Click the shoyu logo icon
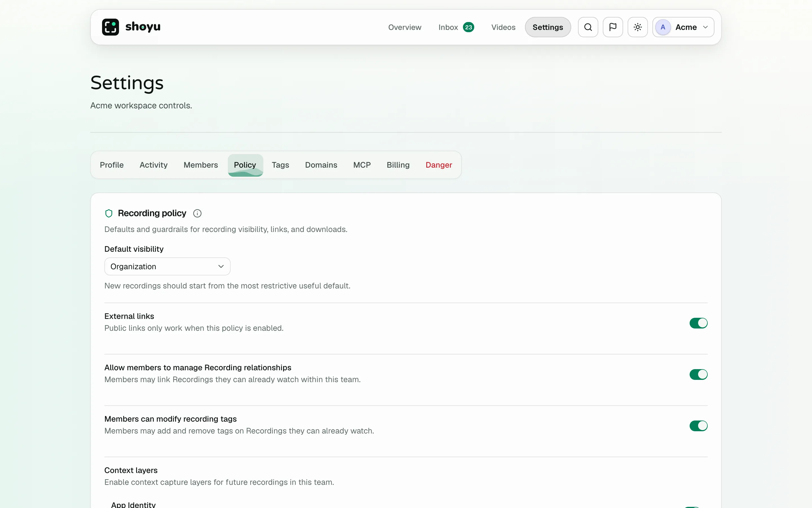Image resolution: width=812 pixels, height=508 pixels. (111, 27)
